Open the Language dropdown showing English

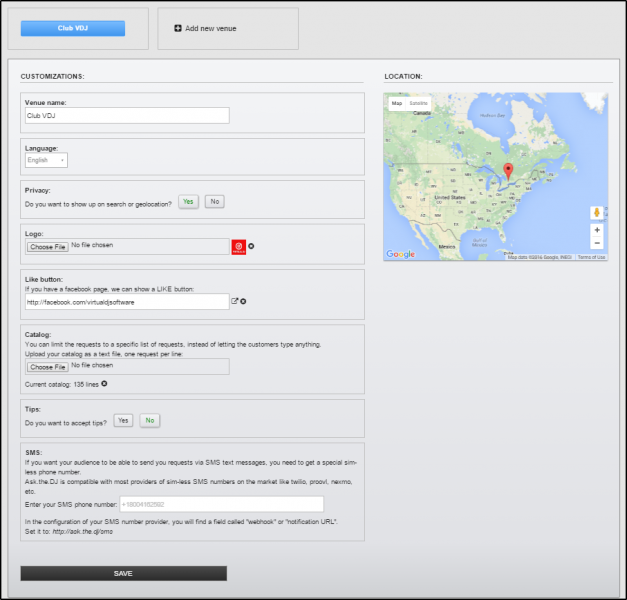pyautogui.click(x=46, y=160)
